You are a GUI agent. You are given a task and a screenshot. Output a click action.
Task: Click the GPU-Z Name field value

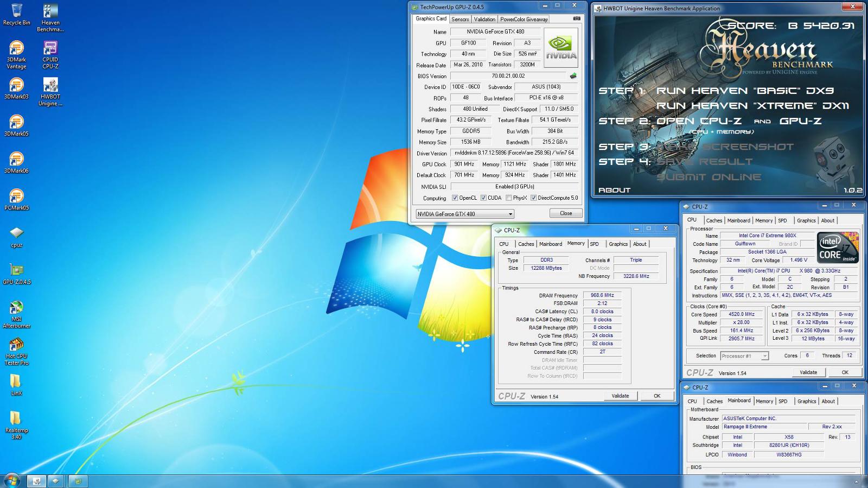495,32
